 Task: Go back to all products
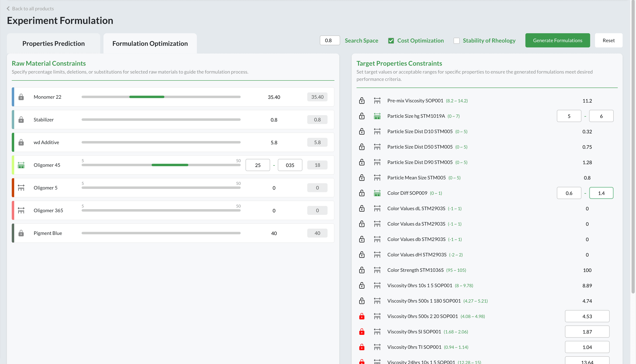(x=30, y=9)
